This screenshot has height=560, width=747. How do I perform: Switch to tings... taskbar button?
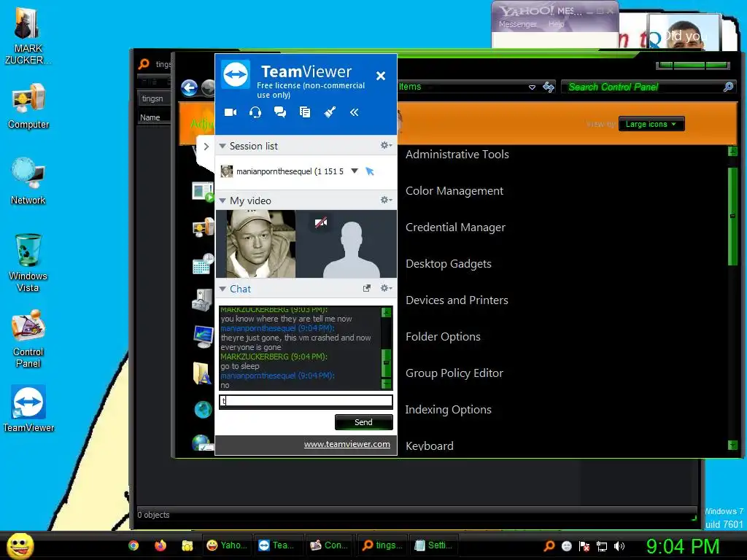coord(382,545)
